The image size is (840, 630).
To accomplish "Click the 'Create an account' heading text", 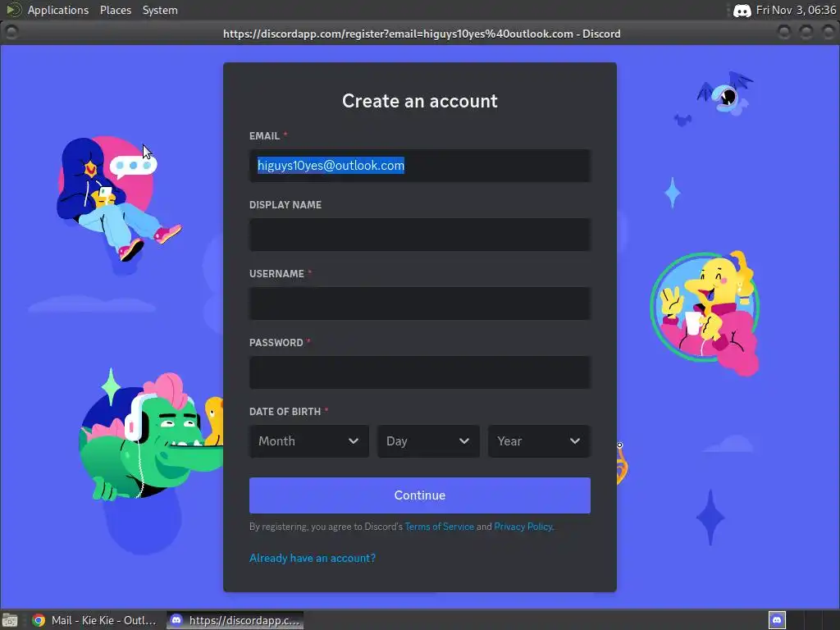I will pos(420,101).
